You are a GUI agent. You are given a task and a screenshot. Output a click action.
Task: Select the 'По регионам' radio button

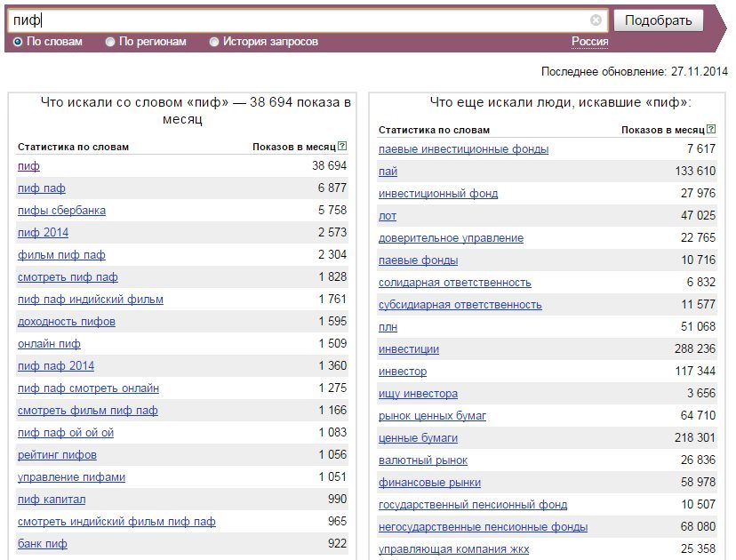click(x=110, y=42)
